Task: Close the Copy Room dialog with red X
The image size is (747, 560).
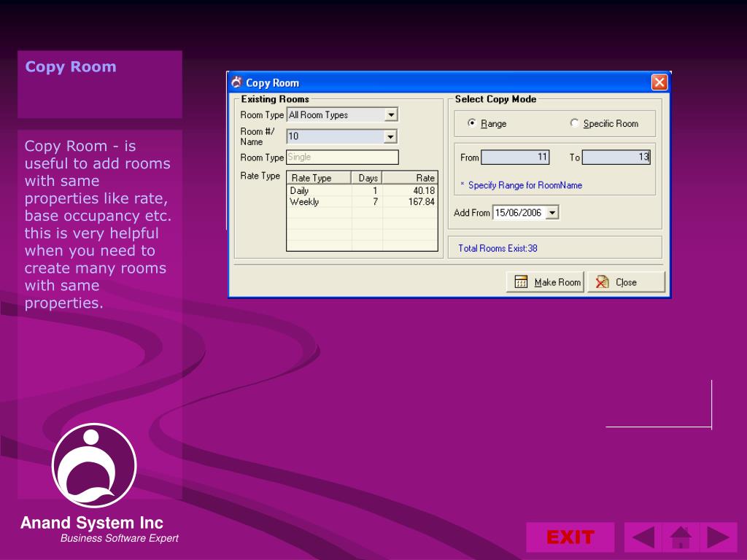Action: [659, 82]
